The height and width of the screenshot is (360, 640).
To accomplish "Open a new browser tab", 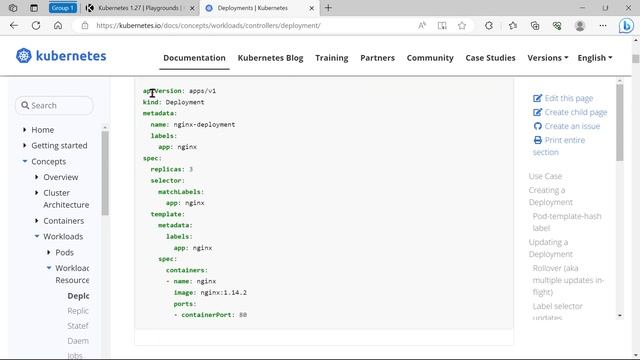I will point(328,8).
